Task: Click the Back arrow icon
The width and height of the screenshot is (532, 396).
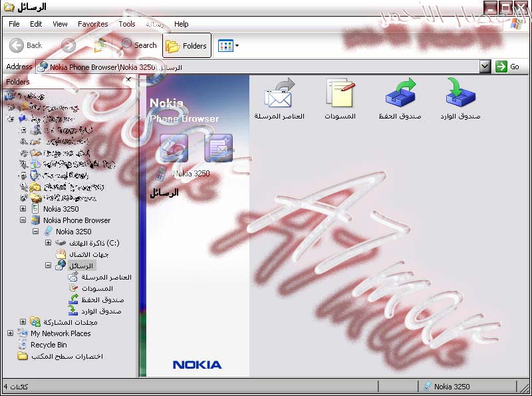Action: [16, 45]
